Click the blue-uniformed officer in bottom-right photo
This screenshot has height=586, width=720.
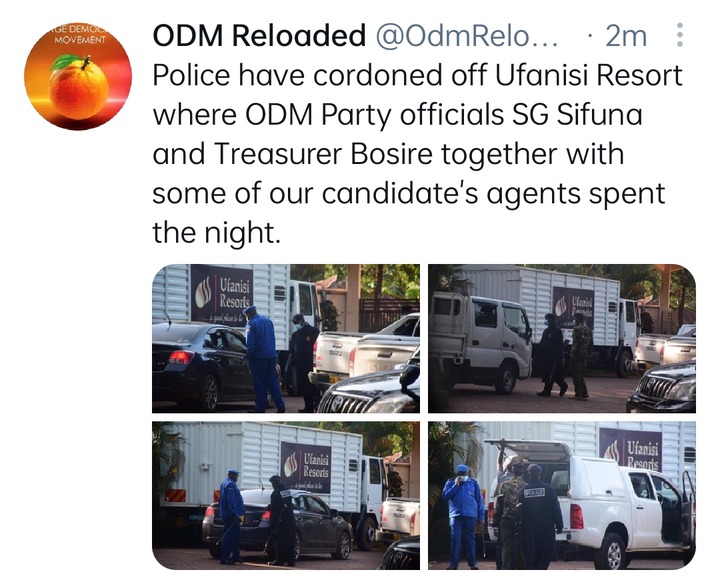[463, 517]
